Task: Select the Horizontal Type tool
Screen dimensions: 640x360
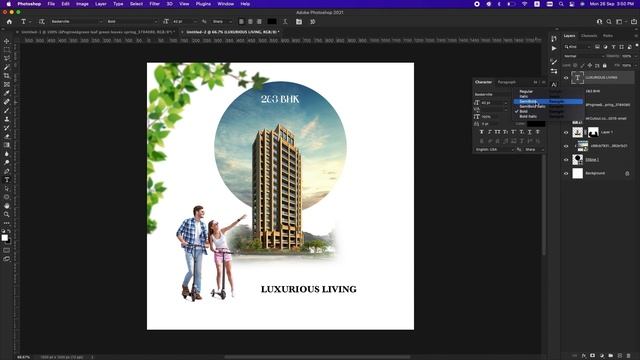Action: tap(7, 180)
